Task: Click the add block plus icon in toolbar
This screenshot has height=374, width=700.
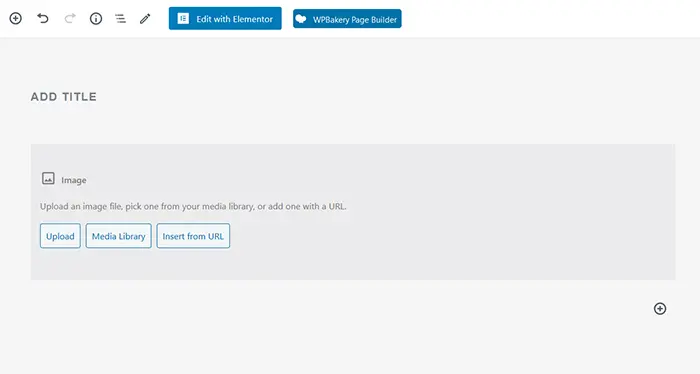Action: tap(16, 18)
